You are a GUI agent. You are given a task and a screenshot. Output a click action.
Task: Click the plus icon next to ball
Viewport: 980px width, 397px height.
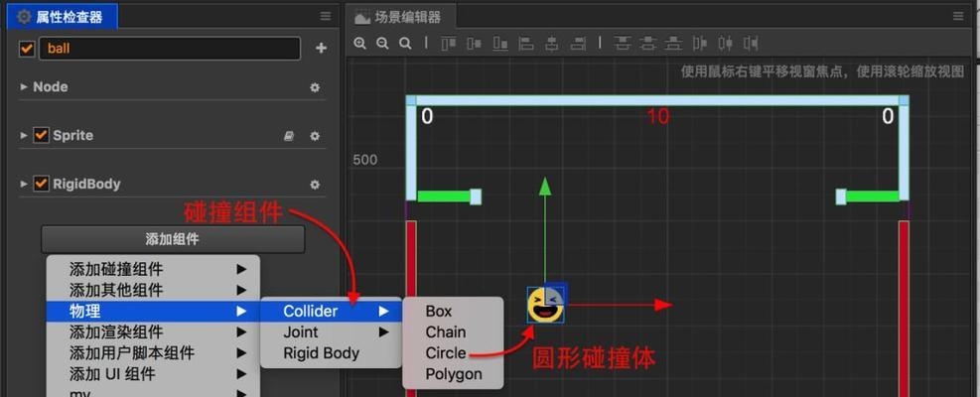click(321, 48)
